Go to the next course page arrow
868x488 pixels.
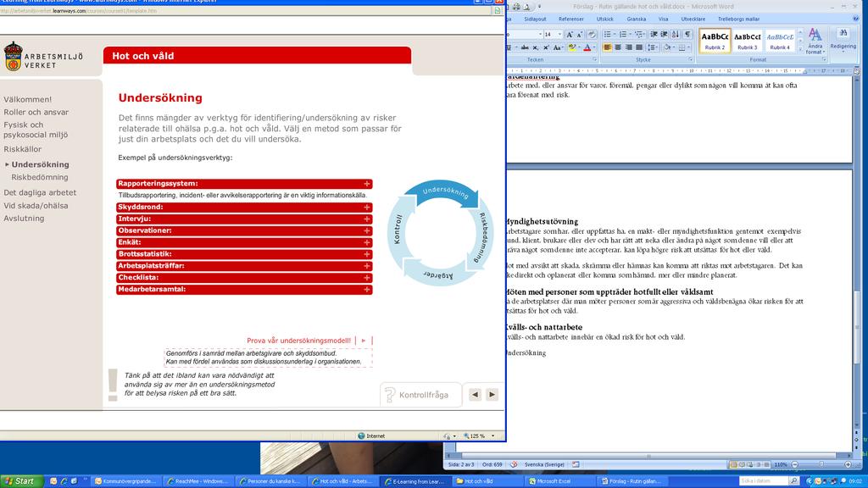tap(492, 395)
